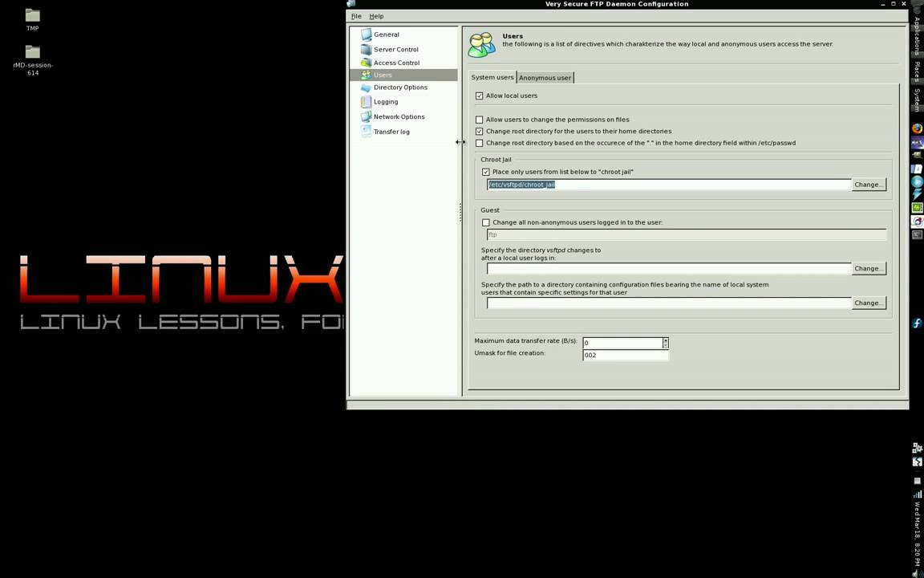The image size is (924, 578).
Task: Click the lightning bolt launcher icon
Action: 917,195
